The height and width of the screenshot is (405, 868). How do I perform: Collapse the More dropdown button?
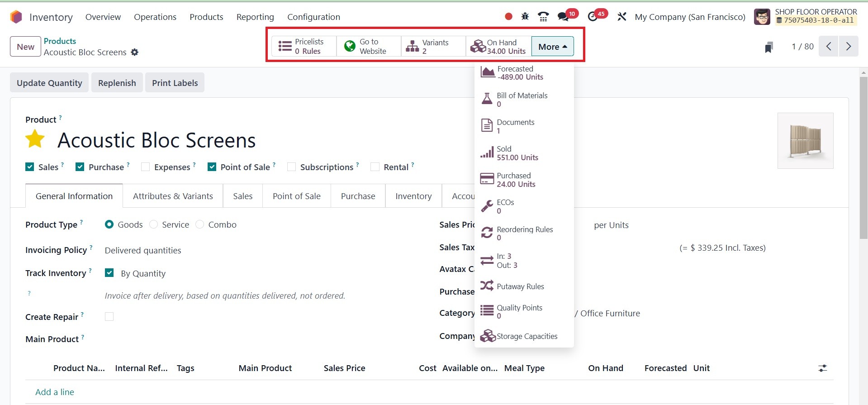[552, 47]
